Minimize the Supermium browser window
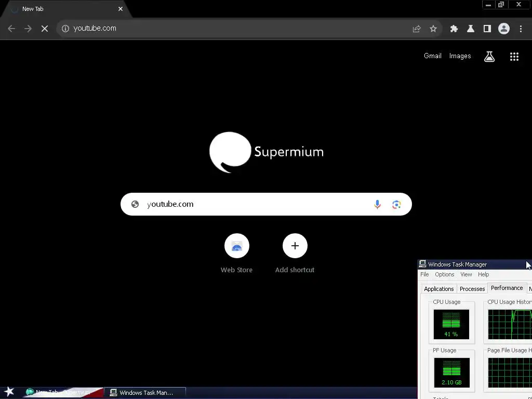Screen dimensions: 532x399 pos(488,5)
